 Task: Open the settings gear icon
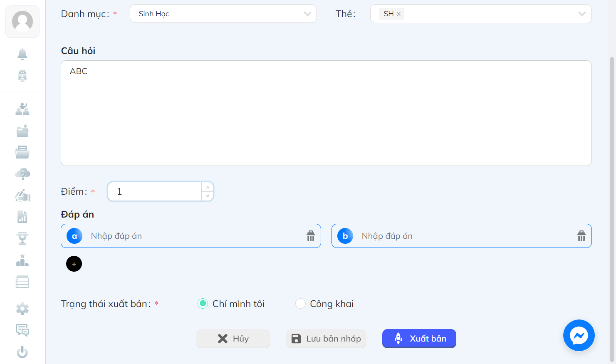click(22, 309)
